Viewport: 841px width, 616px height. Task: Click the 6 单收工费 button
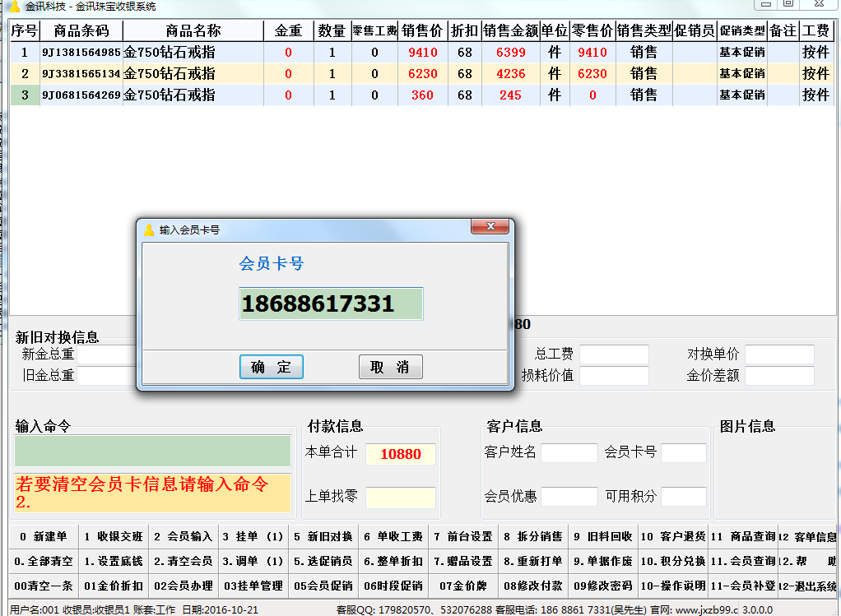(x=393, y=537)
